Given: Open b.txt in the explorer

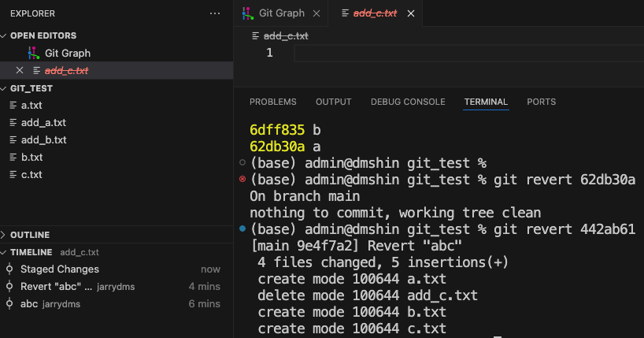Looking at the screenshot, I should 117,157.
